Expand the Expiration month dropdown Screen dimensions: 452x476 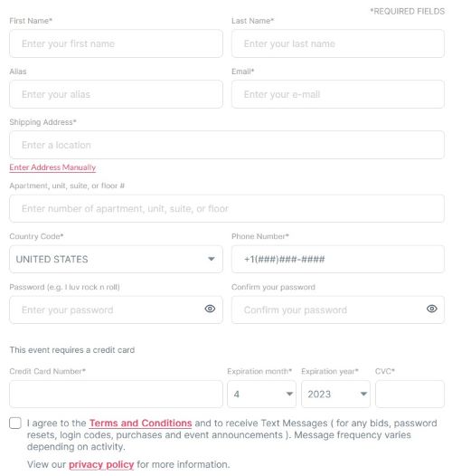click(x=261, y=394)
